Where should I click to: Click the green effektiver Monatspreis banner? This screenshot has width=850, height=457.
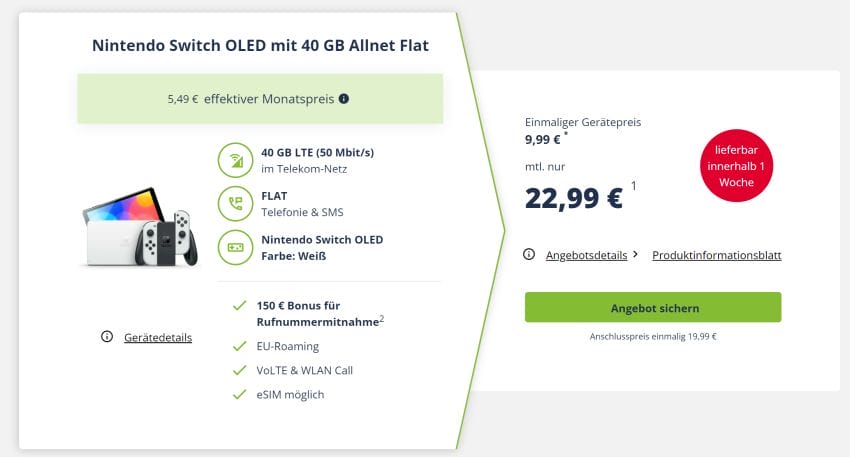pos(260,99)
